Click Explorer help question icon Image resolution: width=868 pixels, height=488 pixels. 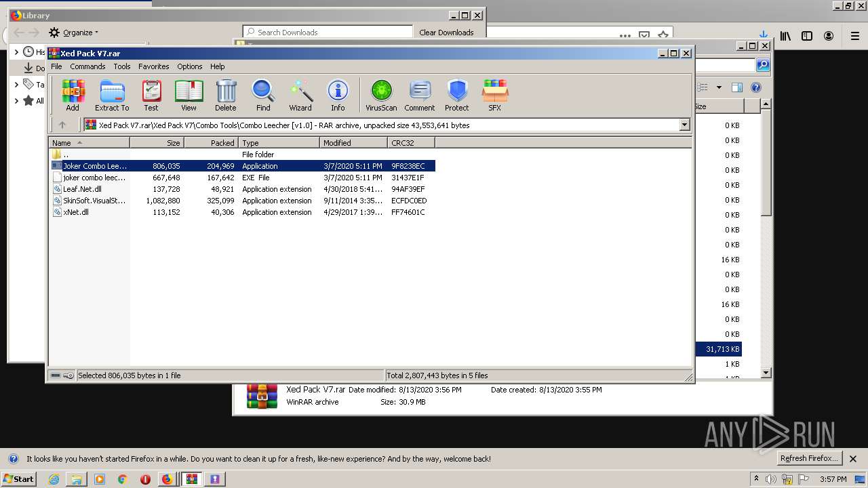click(756, 87)
